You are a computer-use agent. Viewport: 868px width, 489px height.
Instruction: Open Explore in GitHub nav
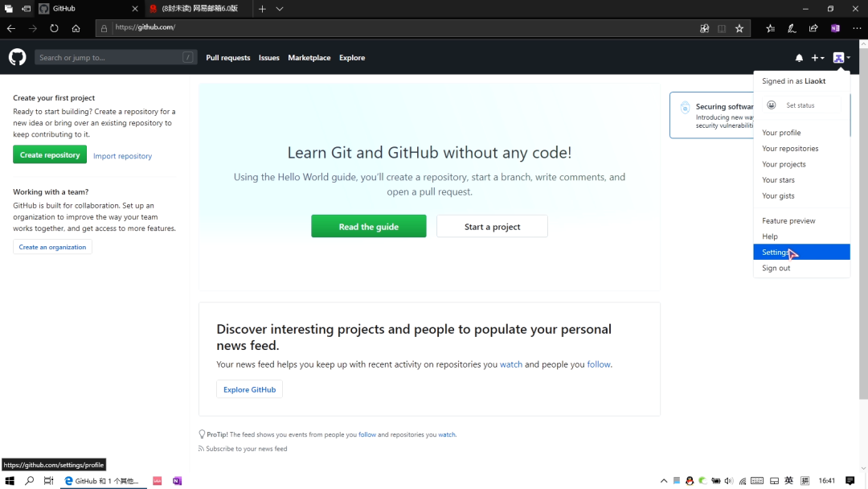(352, 58)
